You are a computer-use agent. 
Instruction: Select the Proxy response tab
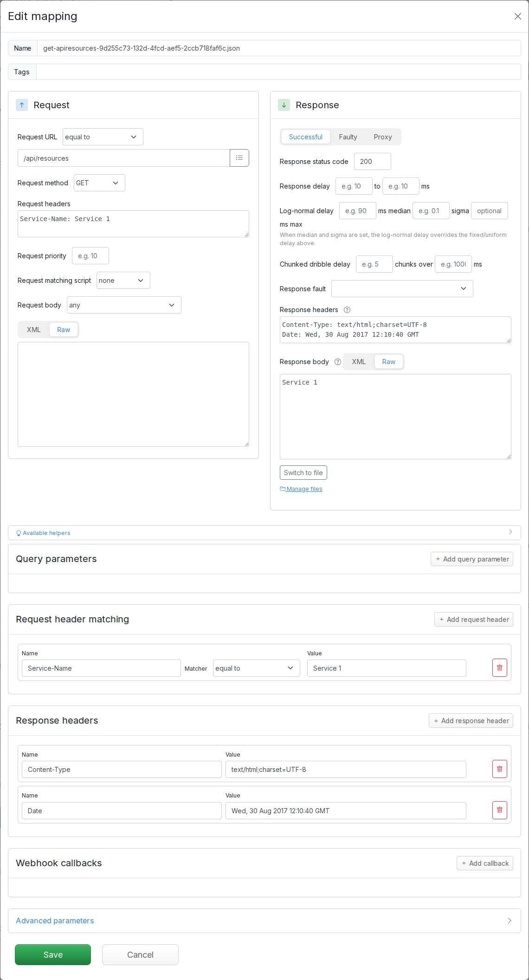point(383,137)
